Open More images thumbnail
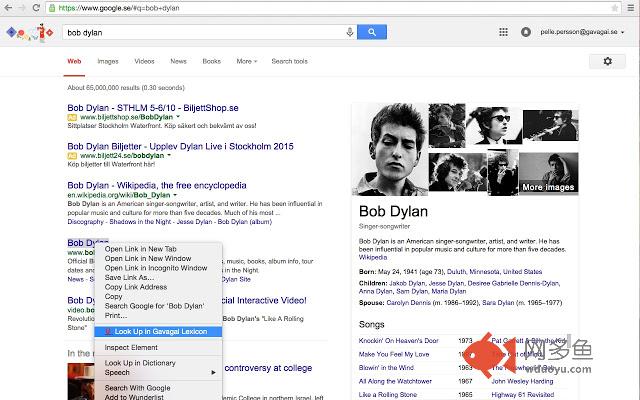The image size is (640, 400). (x=548, y=173)
